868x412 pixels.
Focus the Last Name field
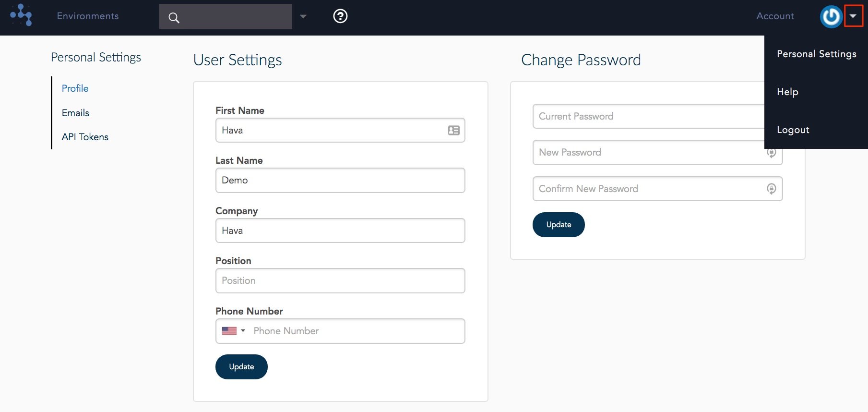click(340, 180)
